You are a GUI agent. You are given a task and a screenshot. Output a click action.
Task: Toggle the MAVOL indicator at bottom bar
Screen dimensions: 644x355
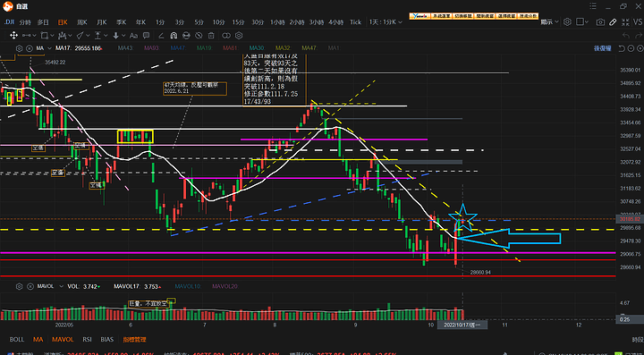[x=63, y=340]
